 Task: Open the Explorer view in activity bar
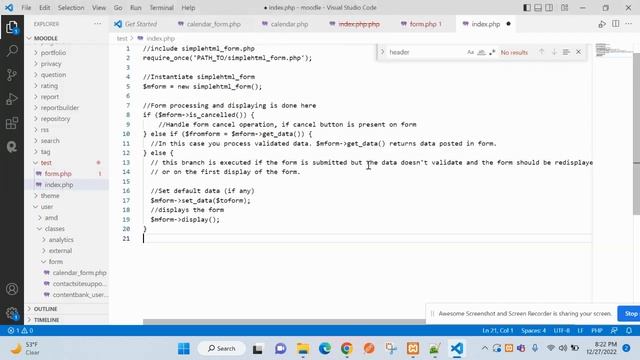tap(12, 27)
